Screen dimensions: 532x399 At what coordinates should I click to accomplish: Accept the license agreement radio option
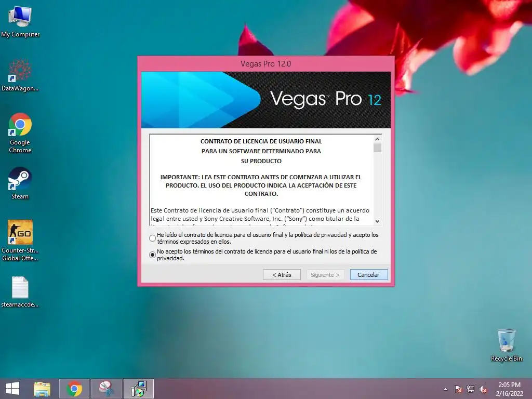pos(152,238)
